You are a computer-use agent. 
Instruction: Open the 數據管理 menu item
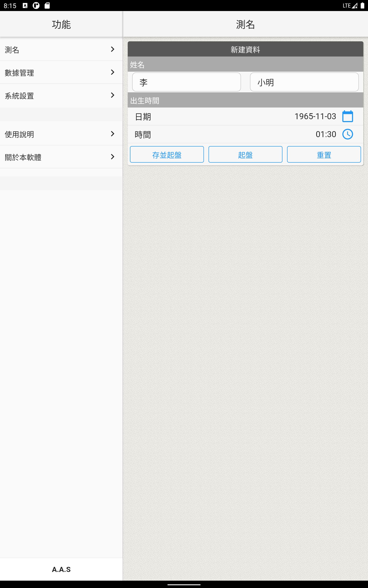coord(61,72)
